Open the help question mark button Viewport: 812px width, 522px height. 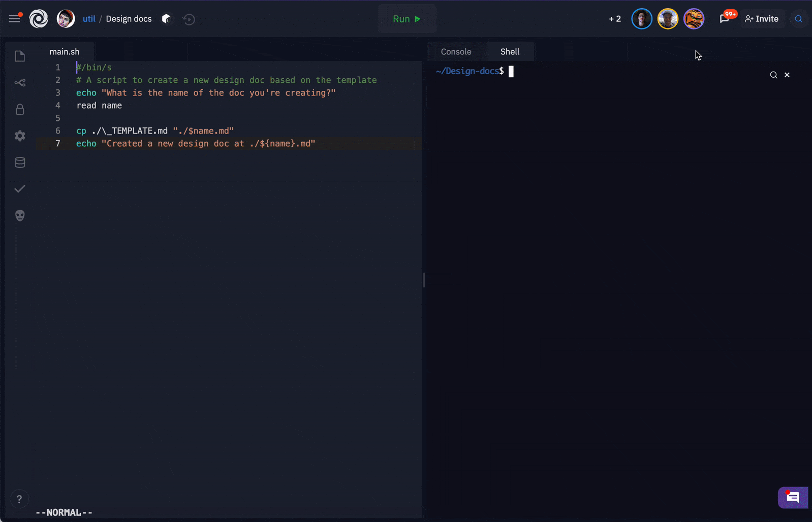click(x=19, y=499)
